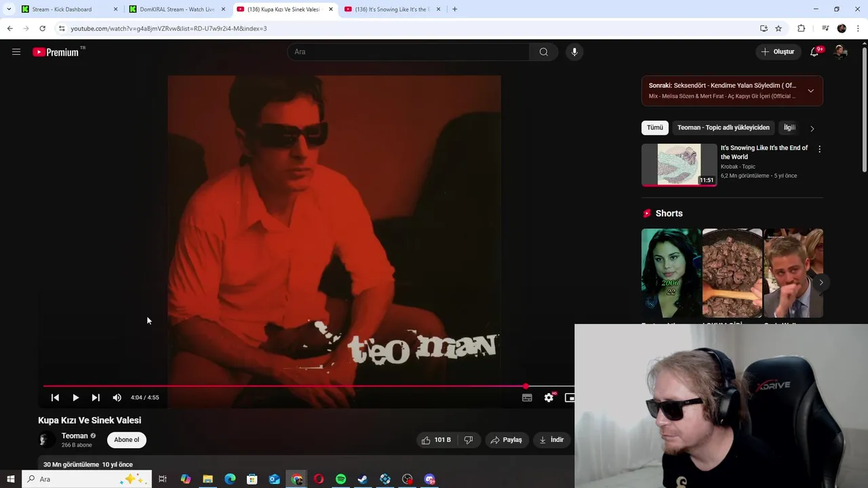Skip to the previous video
The height and width of the screenshot is (488, 868).
(x=55, y=398)
